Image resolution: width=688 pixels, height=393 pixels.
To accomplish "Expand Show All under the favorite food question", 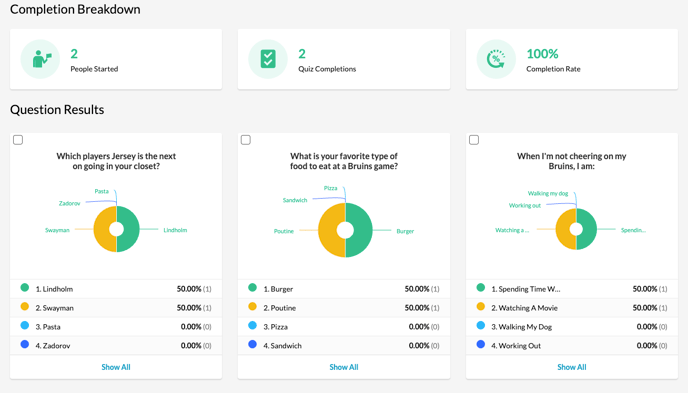I will (x=344, y=367).
